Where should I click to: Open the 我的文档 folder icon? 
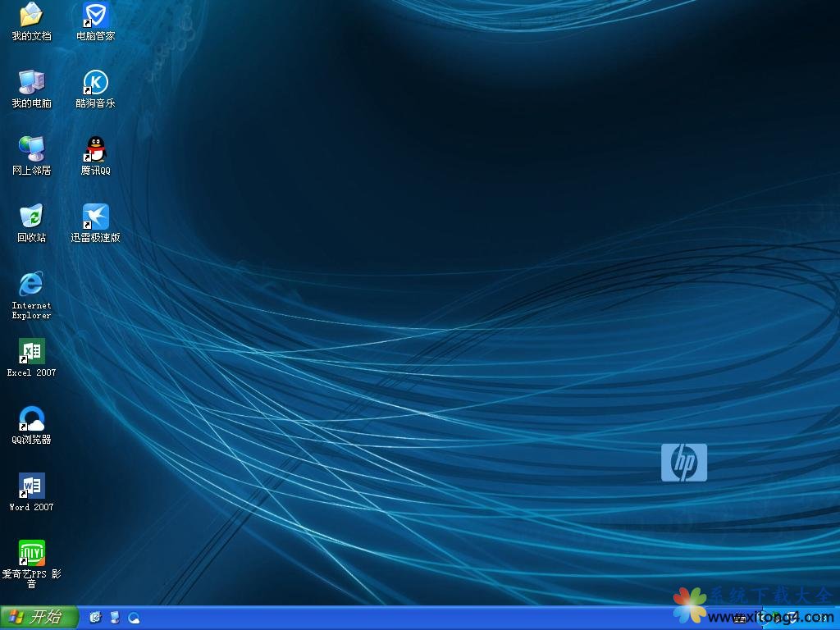click(31, 15)
